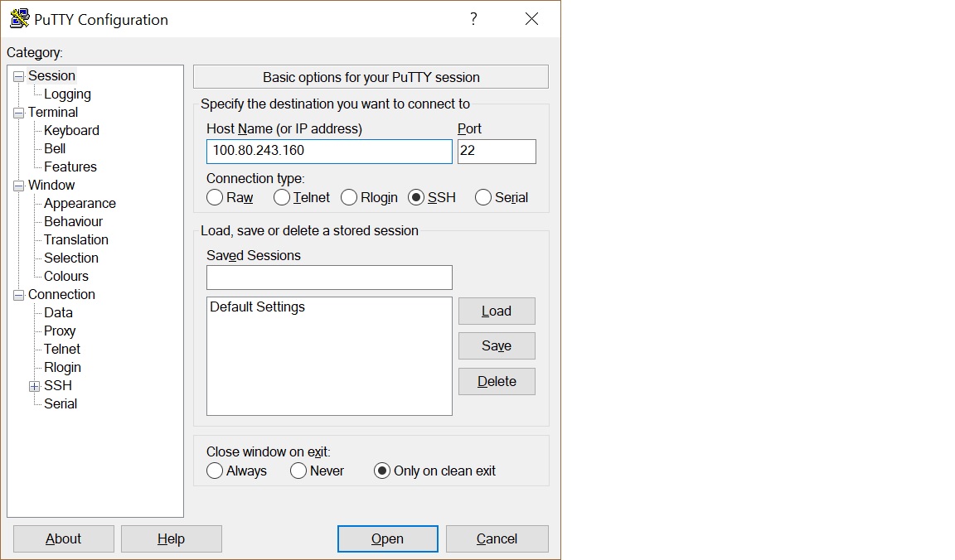Viewport: 955px width, 560px height.
Task: Collapse the Connection category node
Action: coord(18,295)
